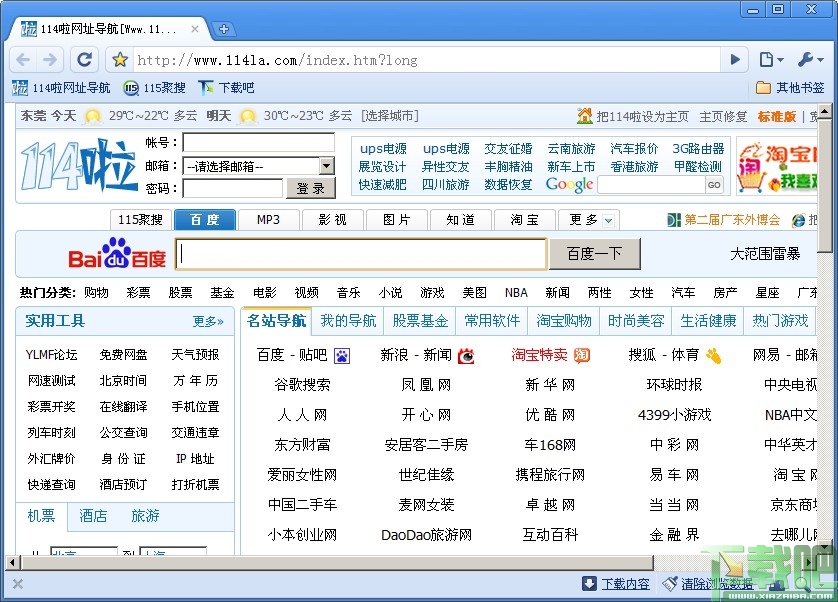Open the 下载吧 bookmark
Viewport: 838px width, 602px height.
pyautogui.click(x=226, y=88)
